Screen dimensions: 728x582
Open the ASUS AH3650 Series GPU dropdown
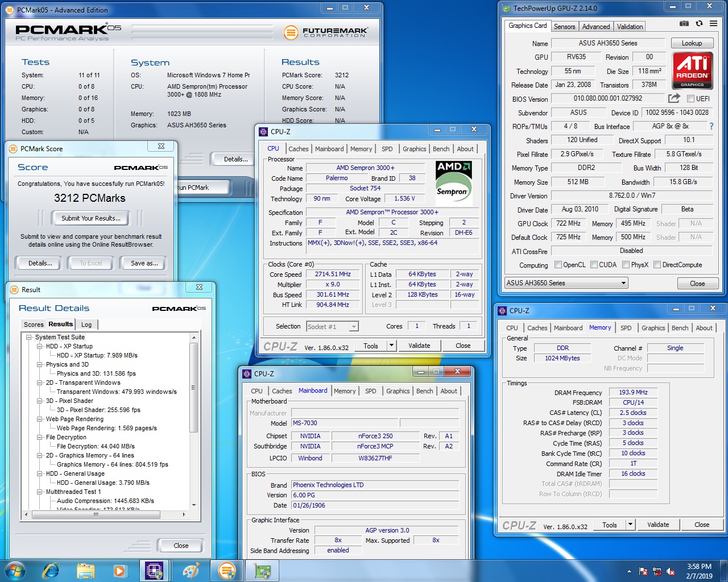[x=566, y=283]
